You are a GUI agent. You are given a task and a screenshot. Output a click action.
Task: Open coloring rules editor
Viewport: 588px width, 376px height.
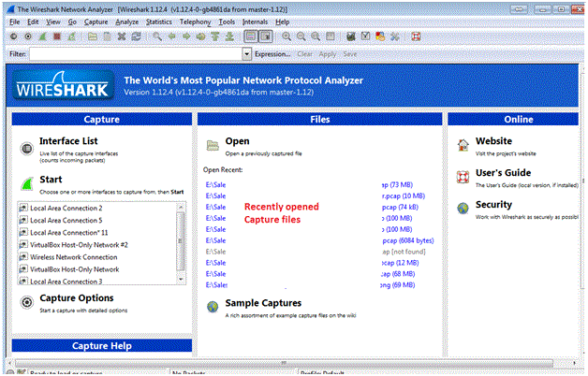(x=380, y=36)
